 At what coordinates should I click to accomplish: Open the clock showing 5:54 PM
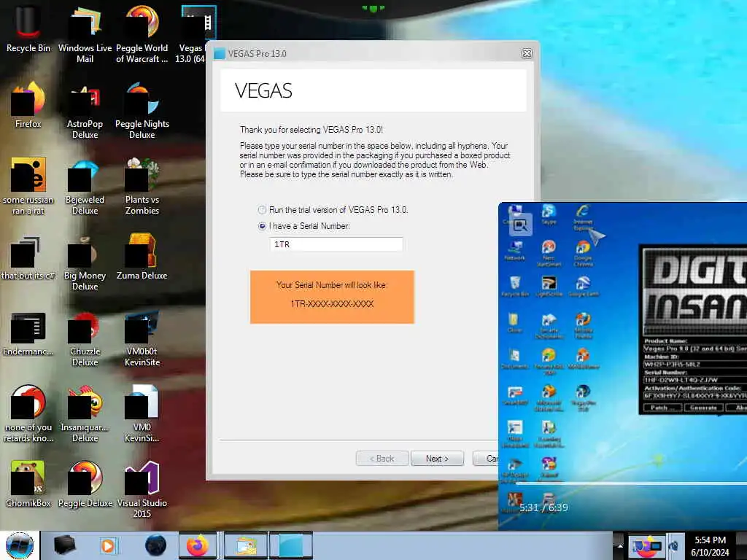click(x=711, y=546)
